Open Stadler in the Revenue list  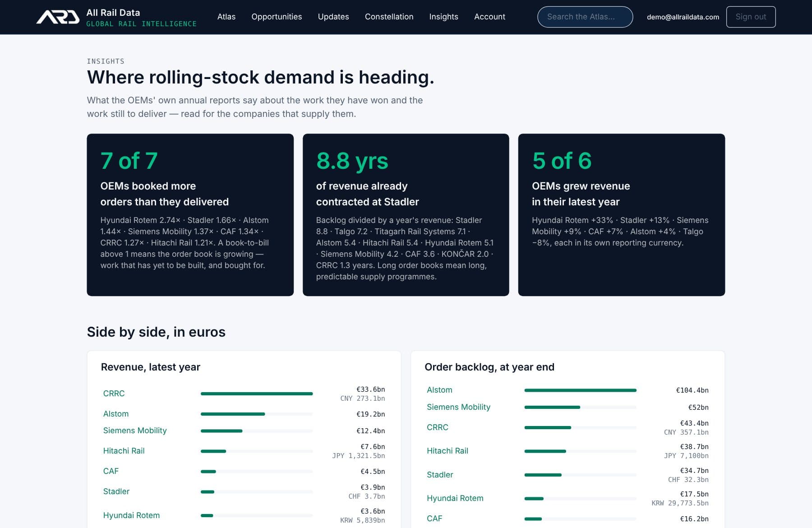click(116, 491)
